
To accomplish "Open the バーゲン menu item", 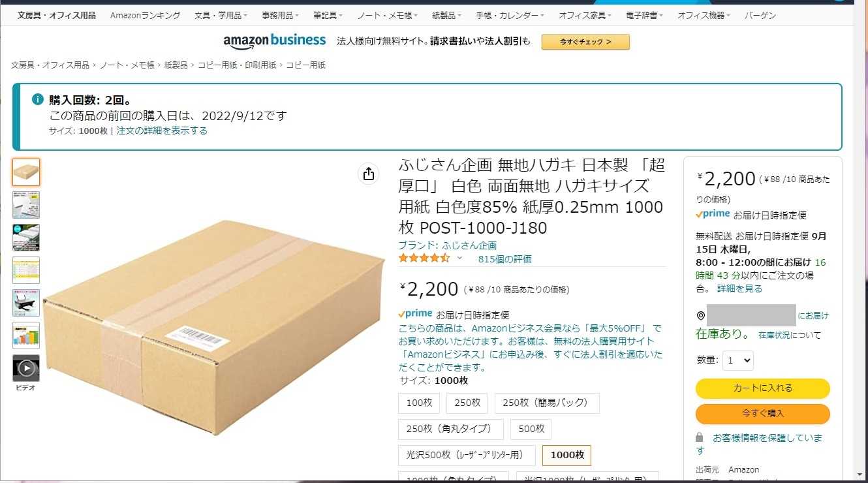I will (x=760, y=15).
